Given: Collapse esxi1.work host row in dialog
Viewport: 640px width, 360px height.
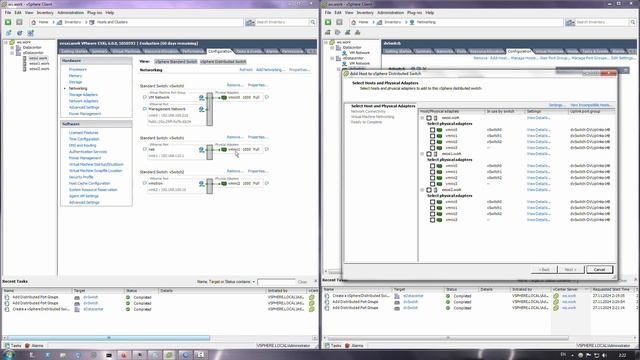Looking at the screenshot, I should 422,154.
